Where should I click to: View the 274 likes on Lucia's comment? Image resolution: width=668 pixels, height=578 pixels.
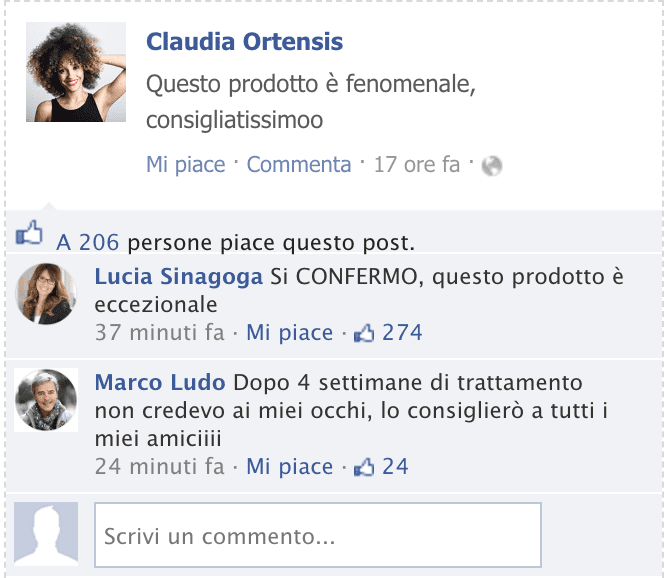(x=402, y=333)
